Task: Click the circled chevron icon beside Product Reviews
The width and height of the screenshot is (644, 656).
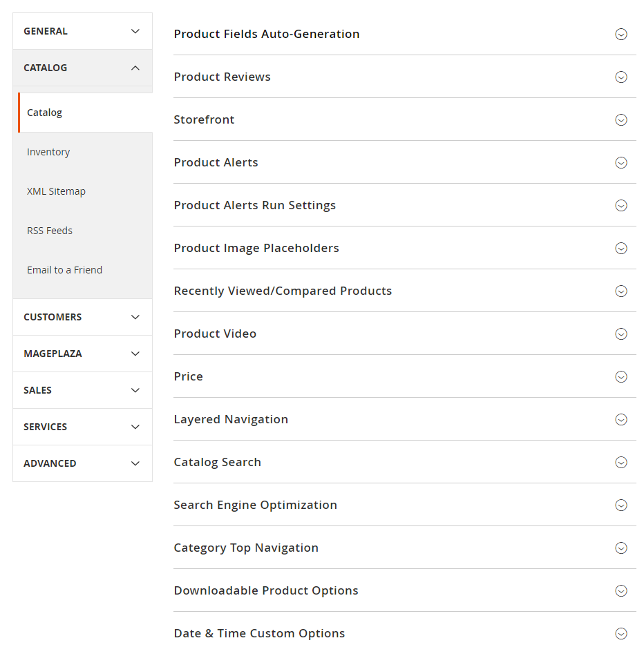Action: coord(621,77)
